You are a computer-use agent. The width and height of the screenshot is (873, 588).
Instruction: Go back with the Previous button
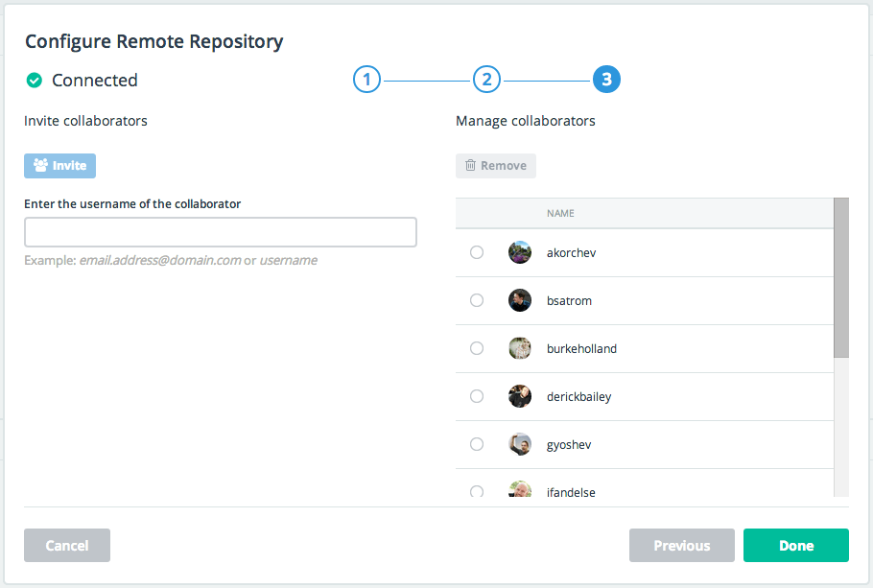pyautogui.click(x=681, y=545)
